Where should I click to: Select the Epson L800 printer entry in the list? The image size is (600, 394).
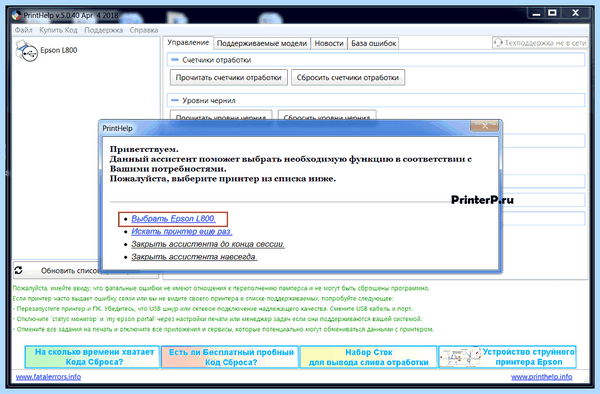(47, 50)
